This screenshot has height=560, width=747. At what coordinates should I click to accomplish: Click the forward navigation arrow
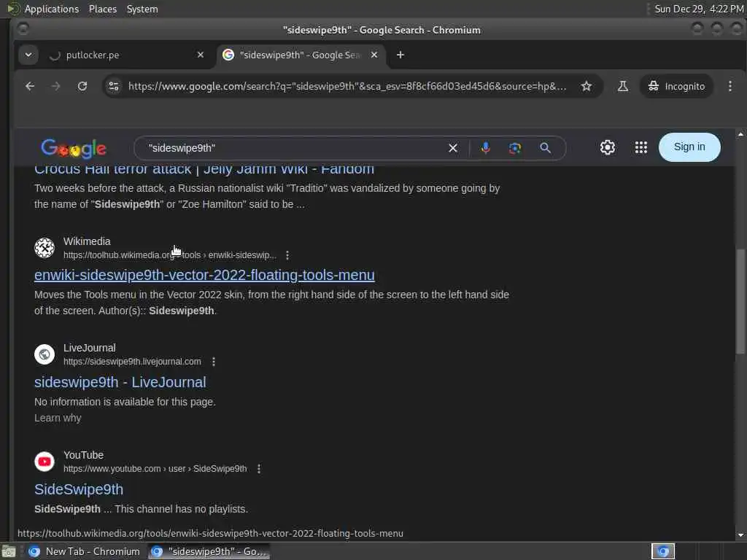coord(55,86)
